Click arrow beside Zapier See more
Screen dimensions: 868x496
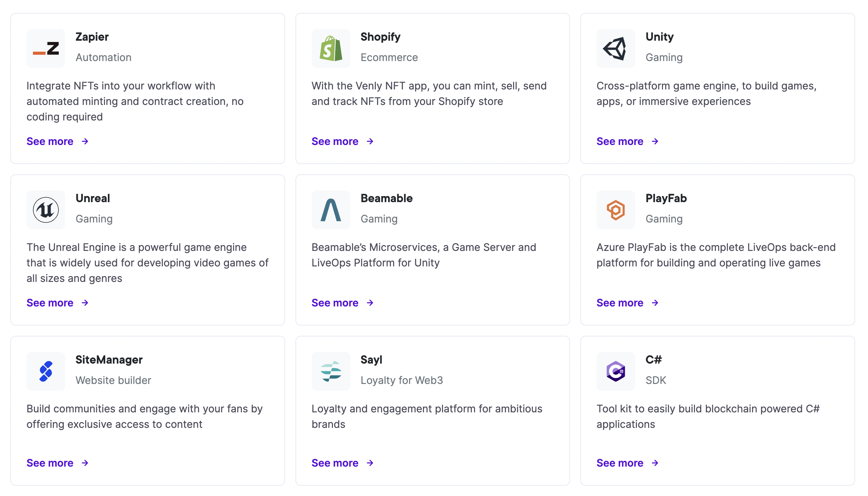coord(85,141)
